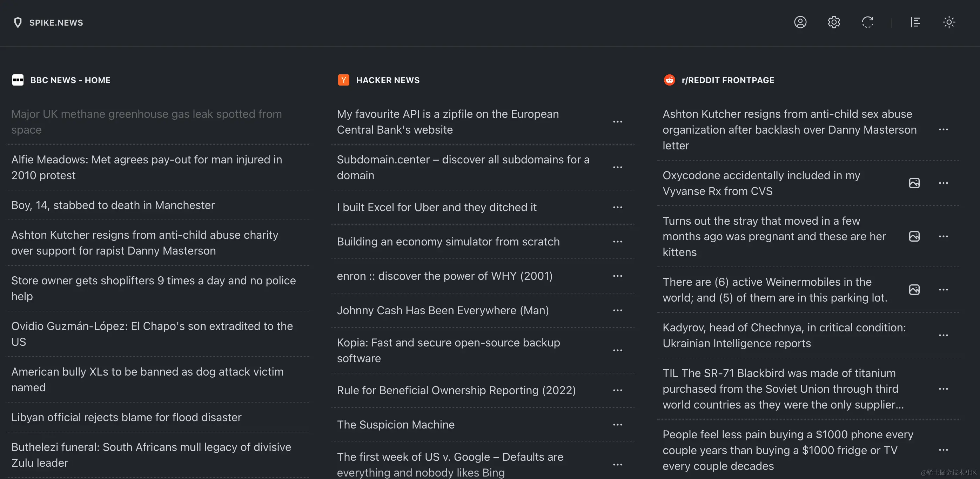The height and width of the screenshot is (479, 980).
Task: Select the HACKER NEWS column heading
Action: pos(388,80)
